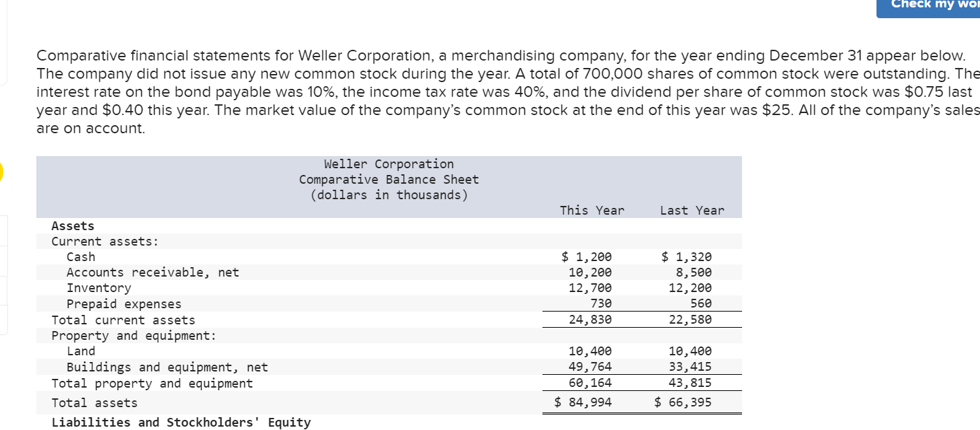This screenshot has height=430, width=980.
Task: Click the (dollars in thousands) line
Action: point(389,194)
